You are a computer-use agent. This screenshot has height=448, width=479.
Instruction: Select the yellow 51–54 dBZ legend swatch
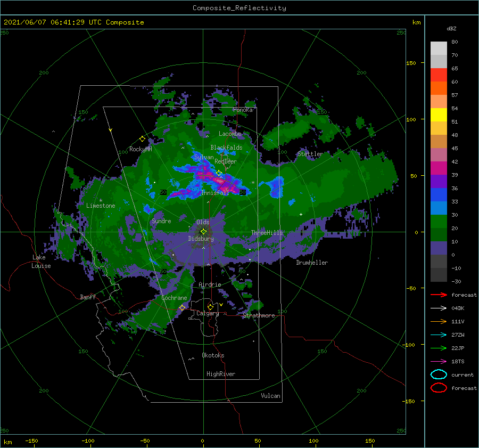439,115
